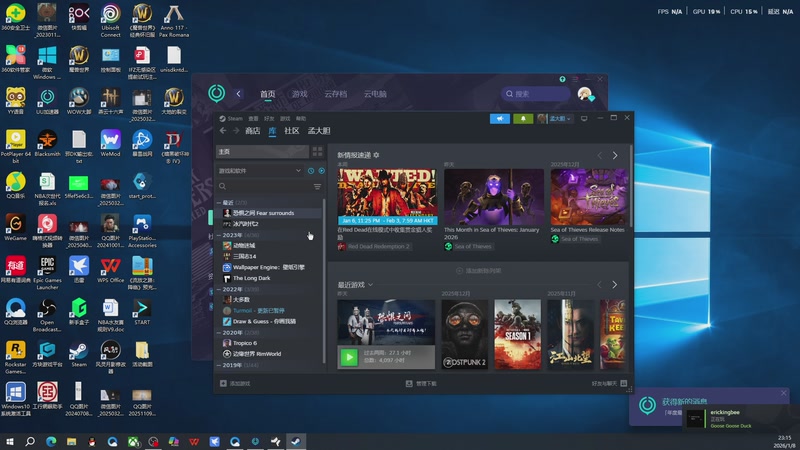800x450 pixels.
Task: Show next news items with right arrow
Action: pos(615,155)
